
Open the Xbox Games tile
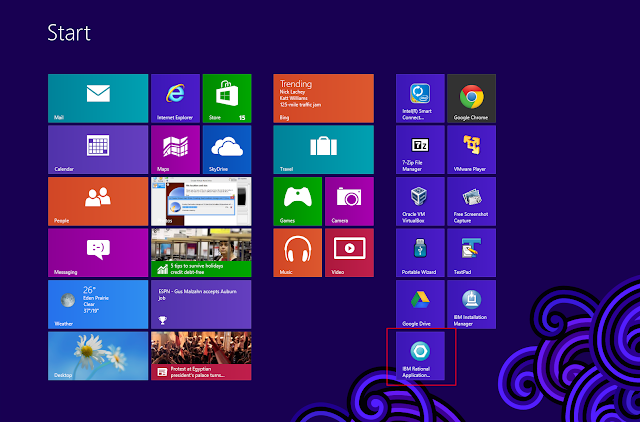coord(298,202)
